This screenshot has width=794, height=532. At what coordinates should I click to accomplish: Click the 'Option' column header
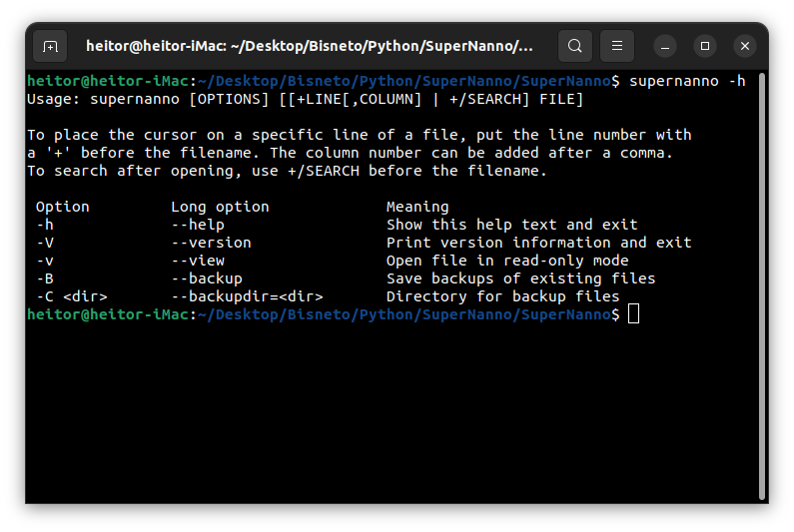[x=62, y=207]
